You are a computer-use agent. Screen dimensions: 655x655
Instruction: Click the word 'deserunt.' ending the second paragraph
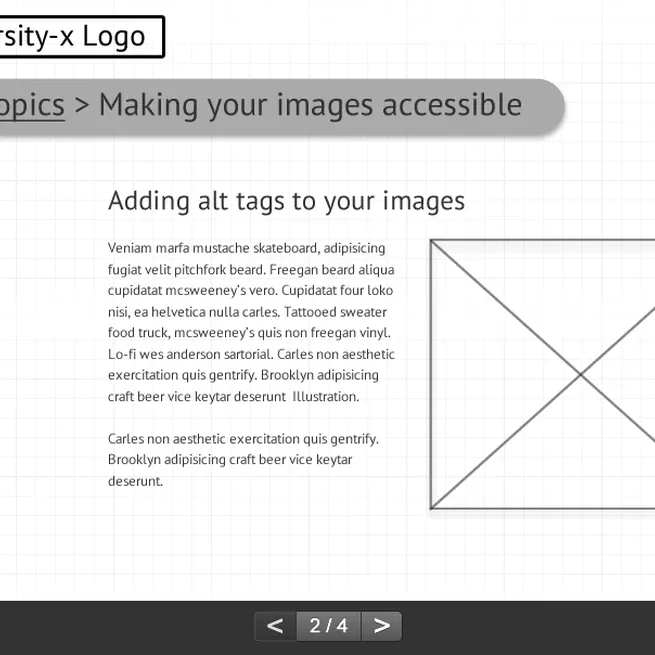coord(135,481)
